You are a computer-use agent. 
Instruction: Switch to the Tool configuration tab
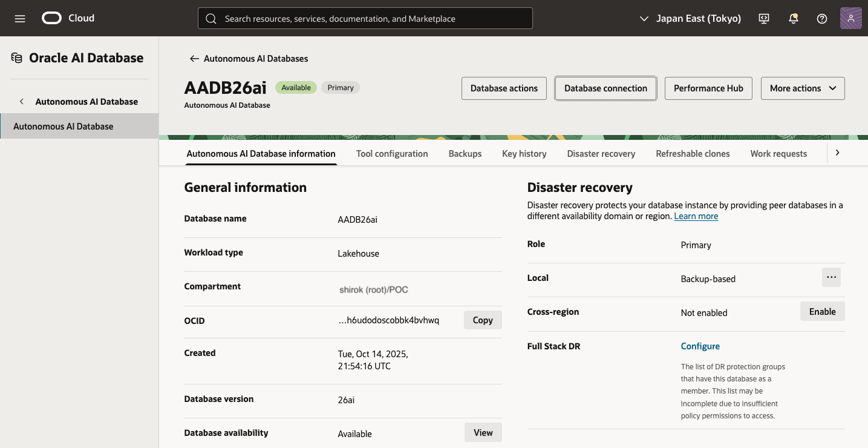coord(392,154)
